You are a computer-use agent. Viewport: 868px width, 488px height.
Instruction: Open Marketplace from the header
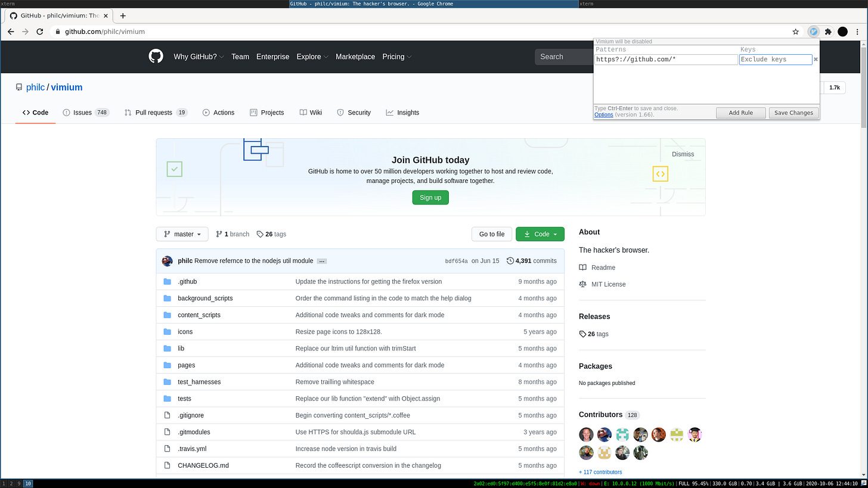click(x=355, y=57)
